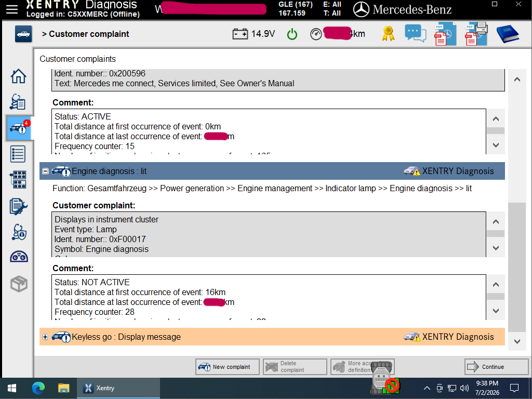Viewport: 532px width, 399px height.
Task: Go to Home in the sidebar
Action: click(x=18, y=76)
